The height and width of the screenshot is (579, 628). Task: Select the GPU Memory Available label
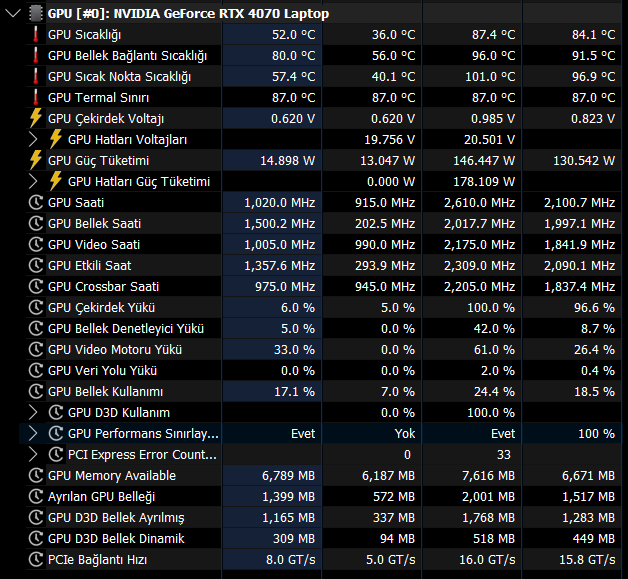112,476
